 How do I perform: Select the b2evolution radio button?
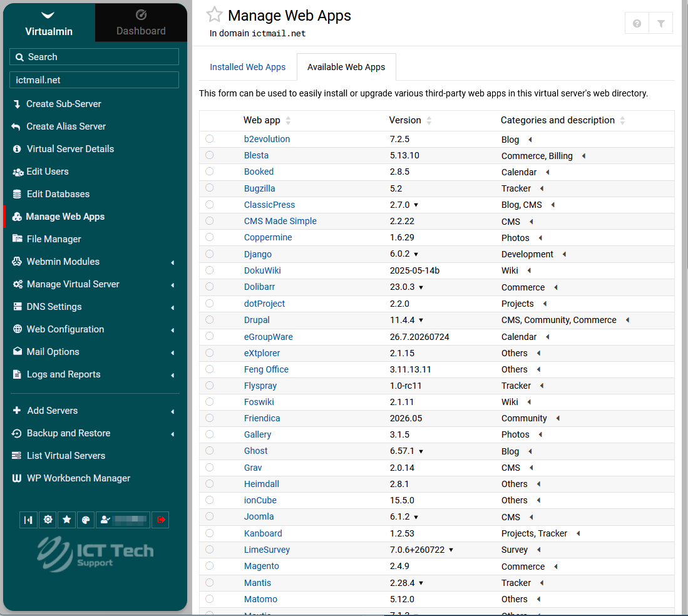click(x=210, y=138)
